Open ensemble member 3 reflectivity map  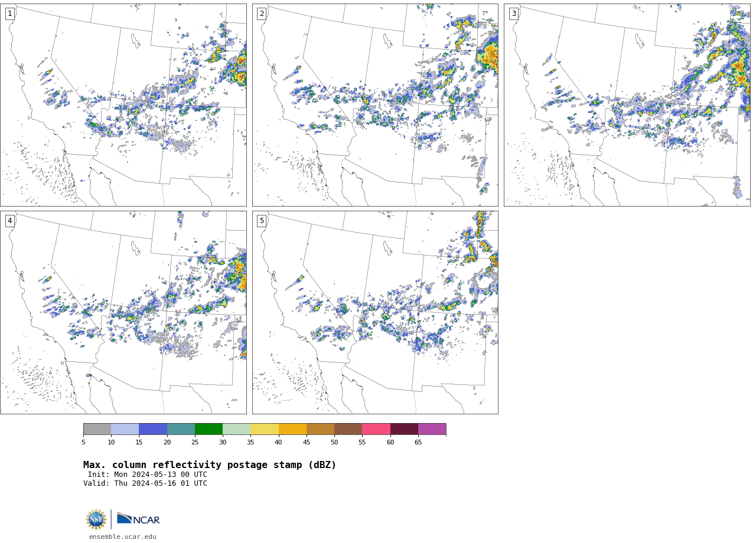tap(627, 105)
